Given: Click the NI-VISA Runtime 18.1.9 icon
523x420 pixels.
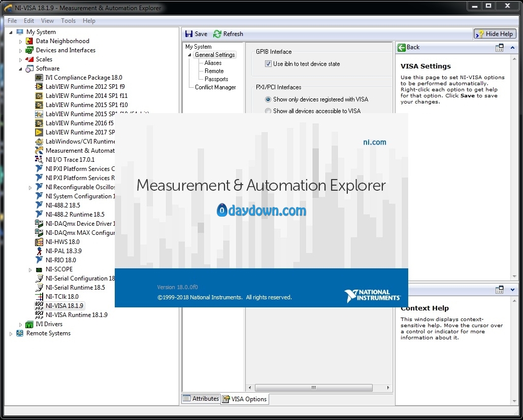Looking at the screenshot, I should click(x=39, y=314).
